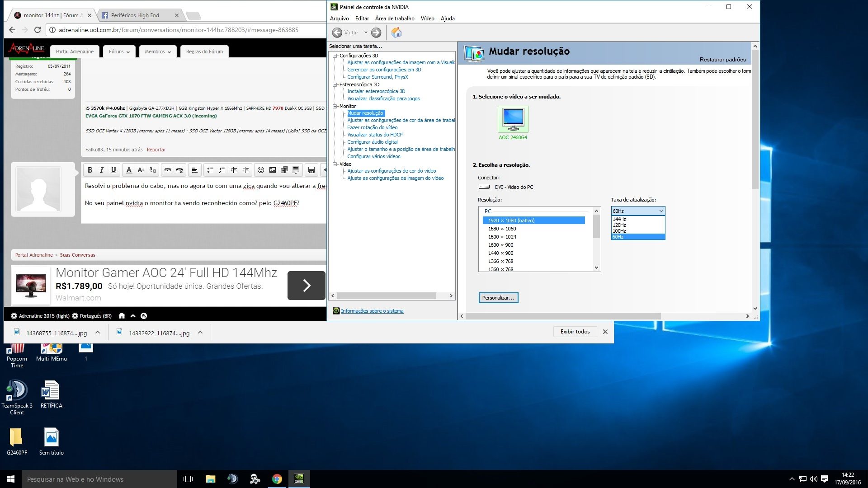Click the insert quote/special block icon
The width and height of the screenshot is (868, 488).
click(296, 170)
